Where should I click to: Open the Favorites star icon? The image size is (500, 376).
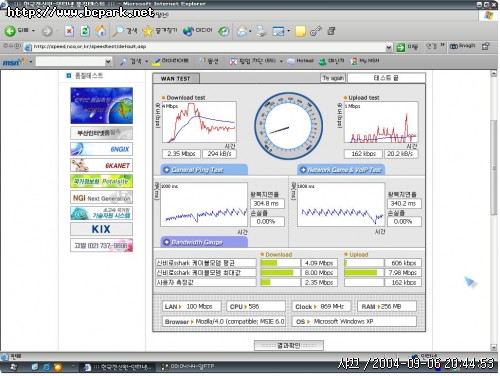tap(147, 31)
